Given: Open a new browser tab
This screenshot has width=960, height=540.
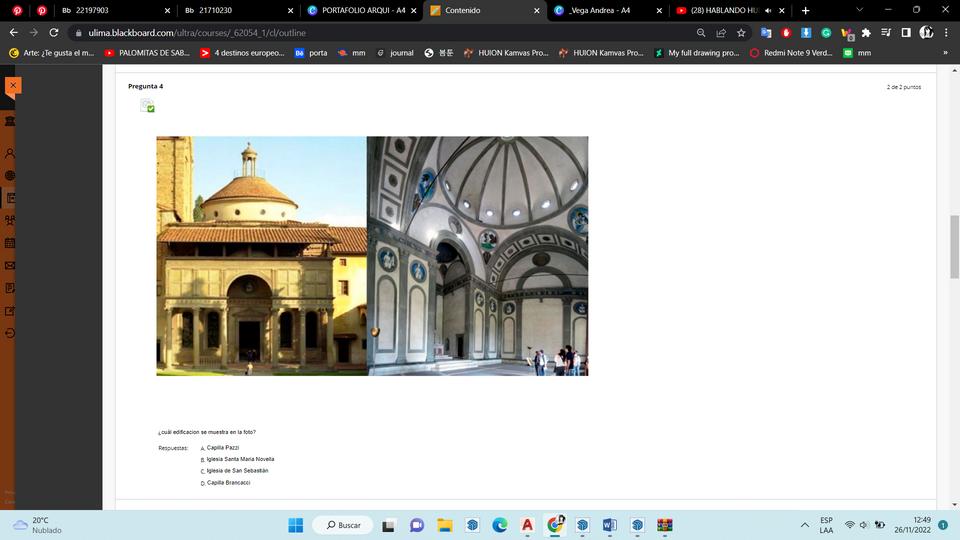Looking at the screenshot, I should (x=806, y=10).
